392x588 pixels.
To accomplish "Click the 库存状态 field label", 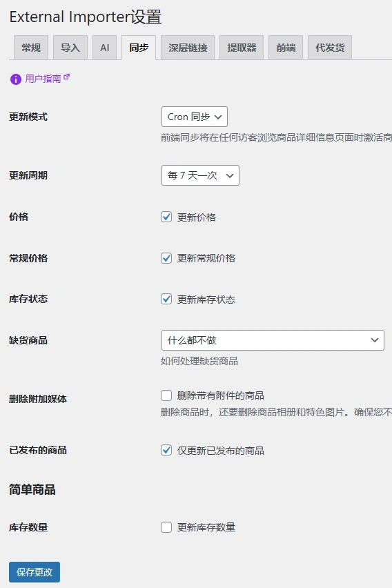I will tap(28, 299).
